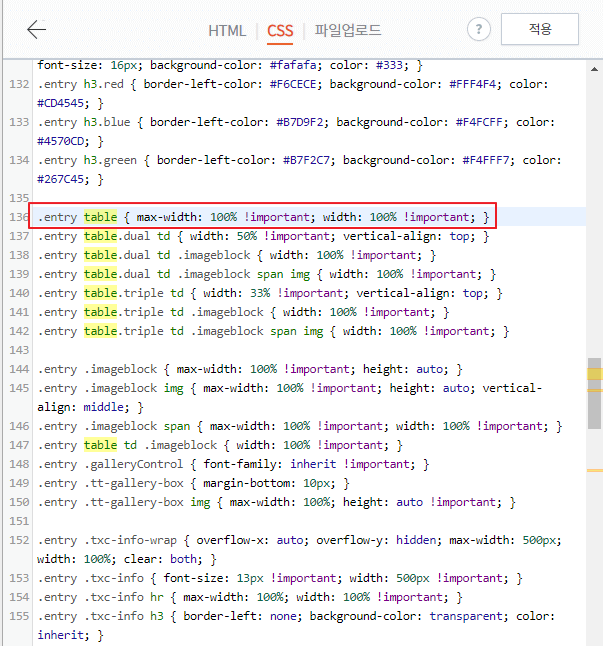Click 'span img' in line 142
This screenshot has height=646, width=603.
pyautogui.click(x=297, y=331)
